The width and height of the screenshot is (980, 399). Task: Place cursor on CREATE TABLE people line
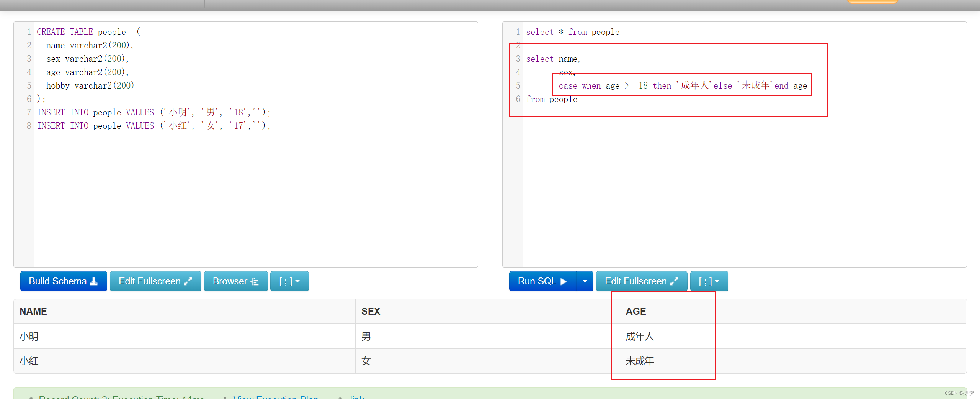[x=89, y=32]
